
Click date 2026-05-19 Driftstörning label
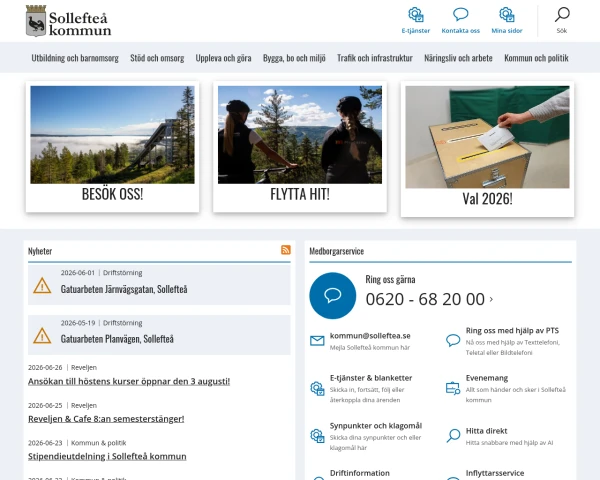(101, 323)
